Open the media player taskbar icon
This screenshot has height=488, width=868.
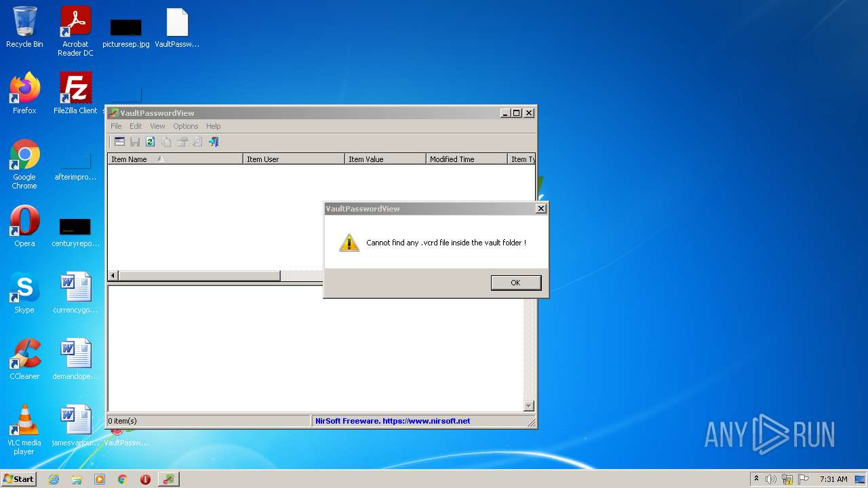click(x=100, y=479)
